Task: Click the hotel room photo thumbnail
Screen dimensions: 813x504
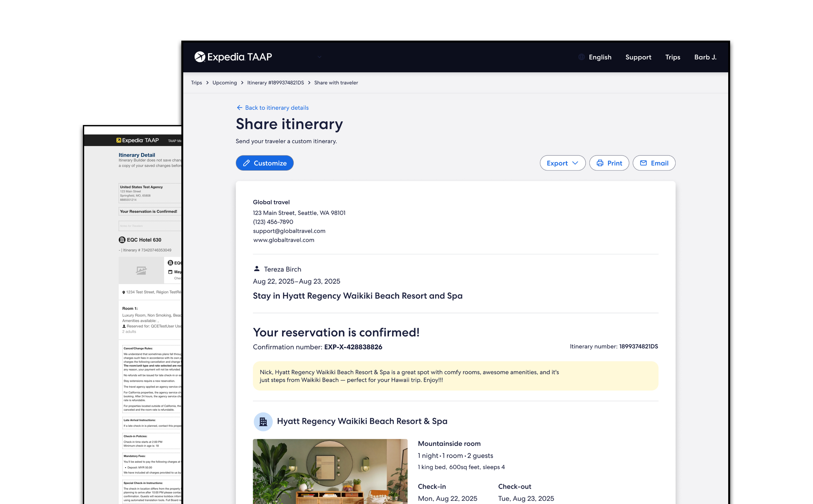Action: point(330,471)
